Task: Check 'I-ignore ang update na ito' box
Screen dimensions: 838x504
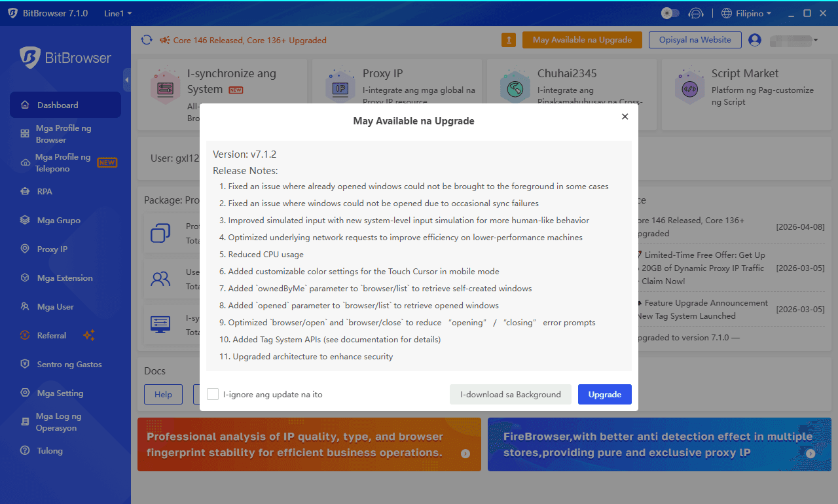Action: point(213,394)
